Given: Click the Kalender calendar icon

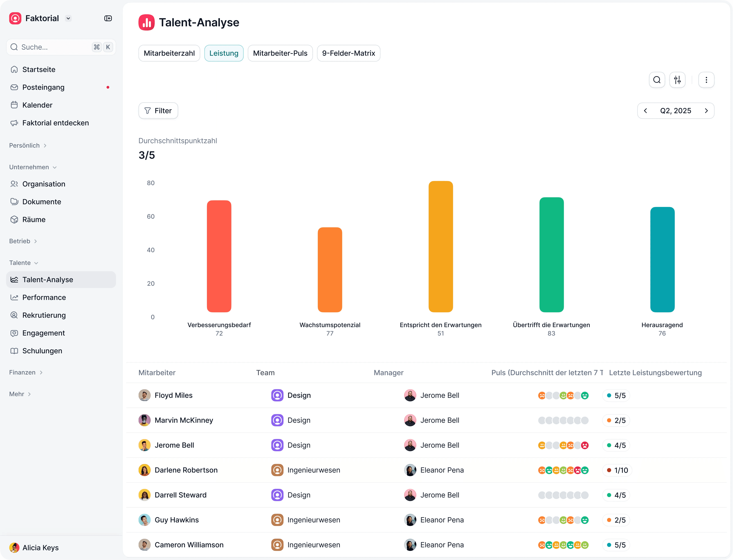Looking at the screenshot, I should [14, 105].
